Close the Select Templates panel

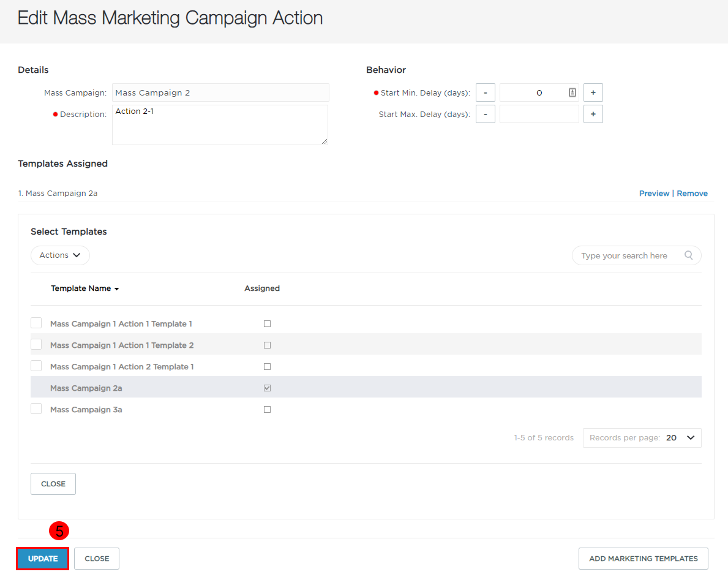pos(53,483)
